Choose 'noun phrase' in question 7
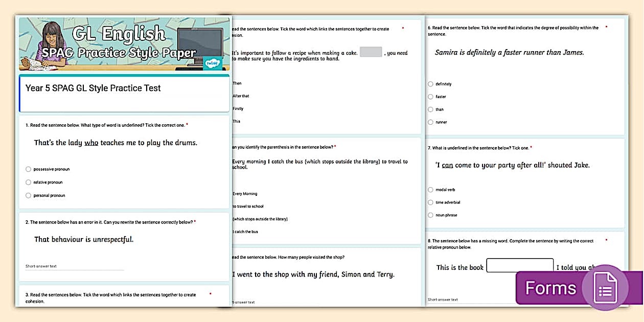Screen dimensions: 644x322 (430, 215)
